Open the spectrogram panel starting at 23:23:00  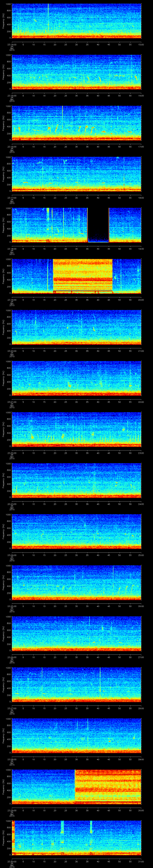point(77,481)
